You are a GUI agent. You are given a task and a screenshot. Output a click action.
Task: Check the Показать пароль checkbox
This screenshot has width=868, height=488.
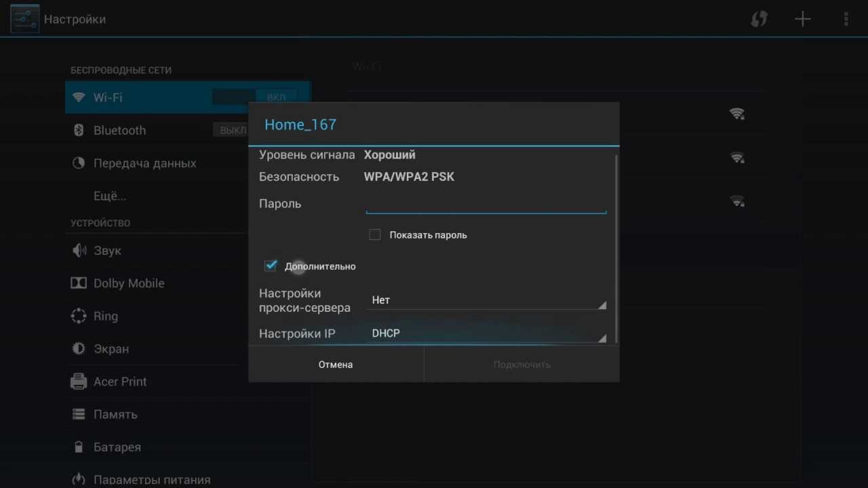tap(374, 235)
